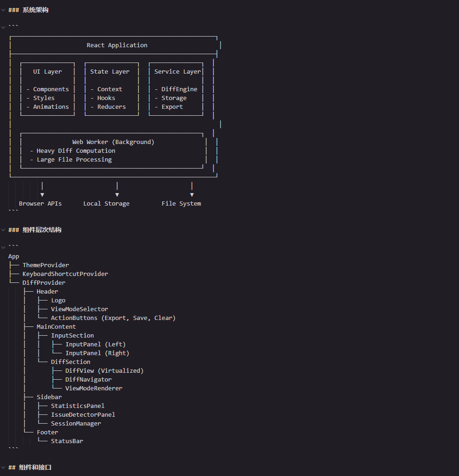
Task: Click the MainContent tree line
Action: pyautogui.click(x=57, y=327)
